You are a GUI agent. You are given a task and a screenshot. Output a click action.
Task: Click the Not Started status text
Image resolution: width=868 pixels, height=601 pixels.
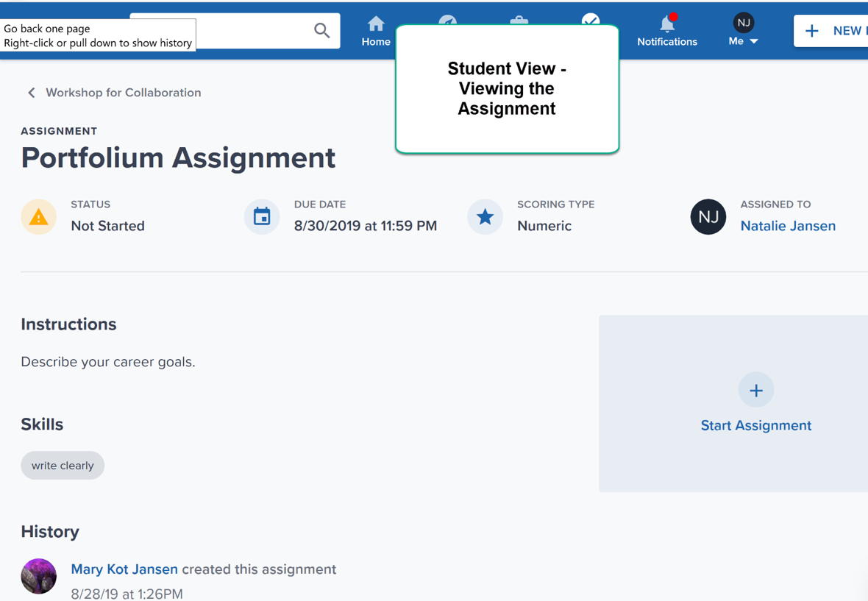coord(107,226)
